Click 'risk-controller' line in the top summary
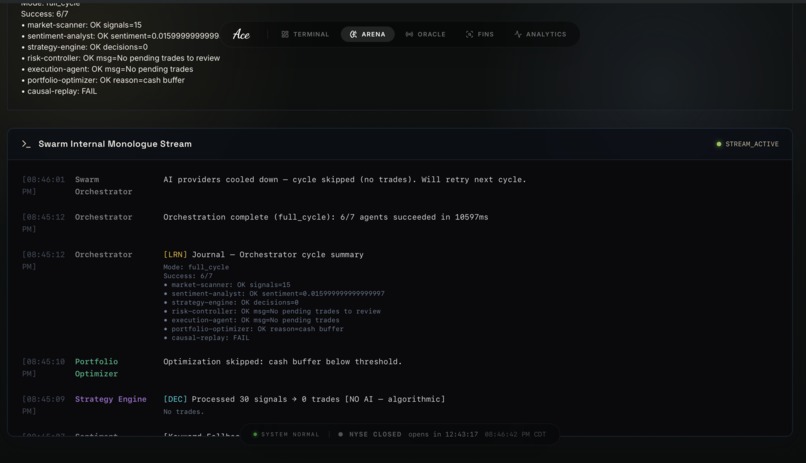The width and height of the screenshot is (806, 463). [121, 58]
